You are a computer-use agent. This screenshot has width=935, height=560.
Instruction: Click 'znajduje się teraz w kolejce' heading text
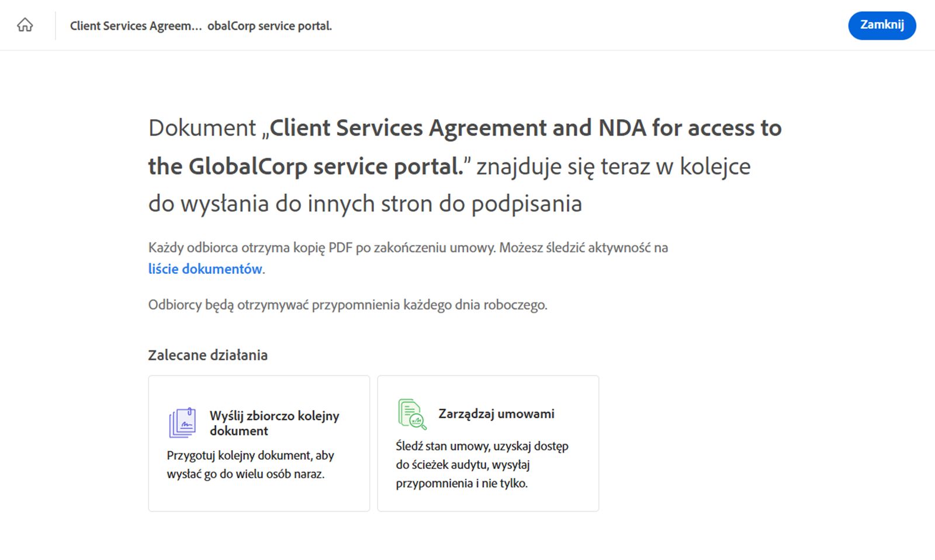point(613,166)
